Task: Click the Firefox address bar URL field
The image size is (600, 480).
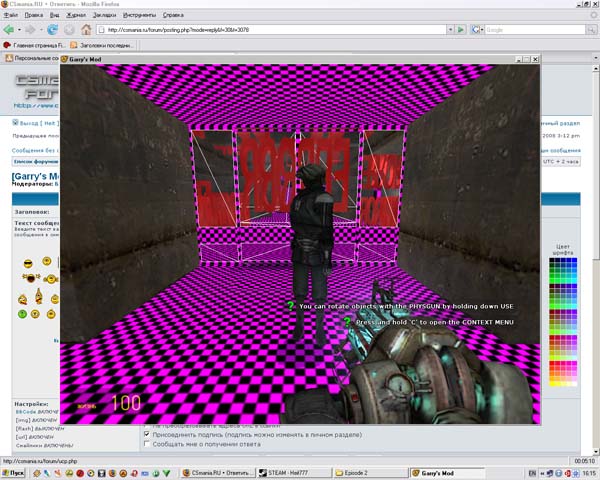Action: [x=271, y=29]
